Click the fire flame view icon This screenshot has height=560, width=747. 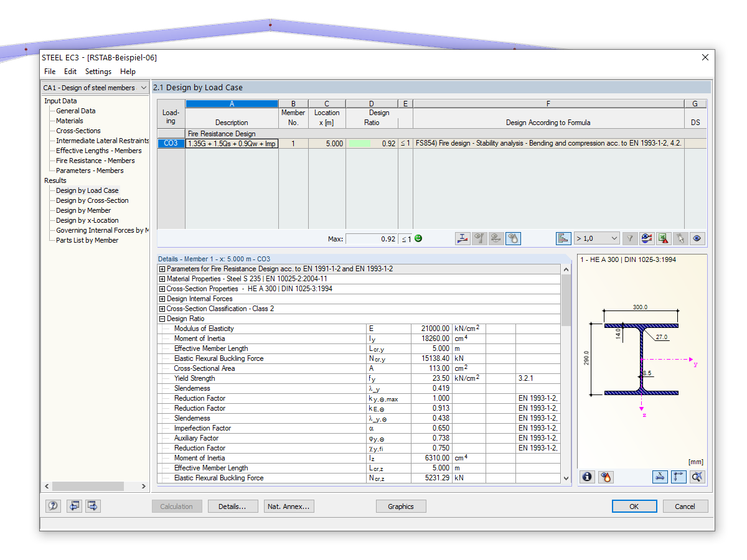[606, 477]
